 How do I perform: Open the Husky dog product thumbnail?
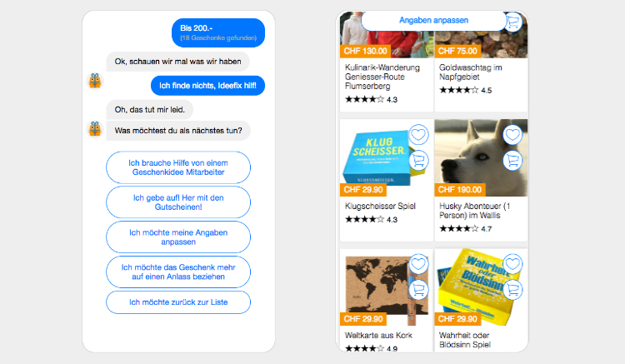tap(481, 157)
